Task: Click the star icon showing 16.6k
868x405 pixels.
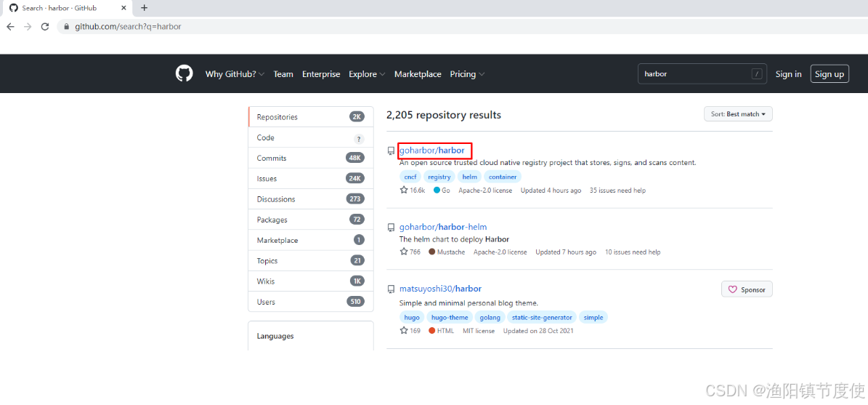Action: point(404,190)
